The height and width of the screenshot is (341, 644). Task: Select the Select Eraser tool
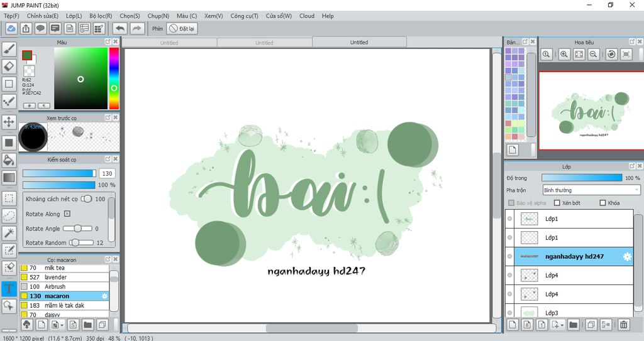pyautogui.click(x=9, y=268)
